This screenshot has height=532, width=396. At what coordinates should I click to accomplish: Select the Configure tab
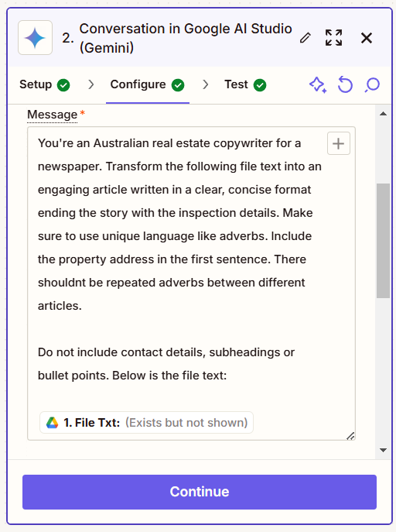click(148, 84)
